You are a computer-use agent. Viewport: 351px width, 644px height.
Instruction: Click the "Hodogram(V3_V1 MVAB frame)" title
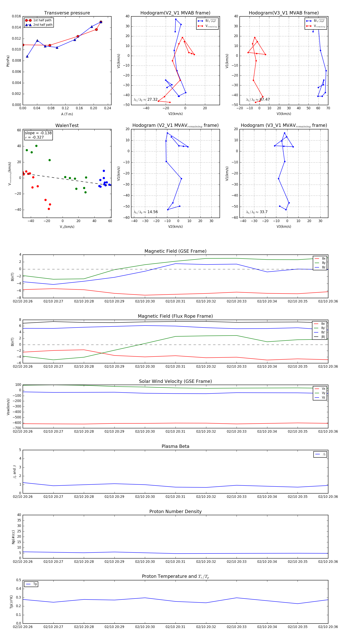284,13
